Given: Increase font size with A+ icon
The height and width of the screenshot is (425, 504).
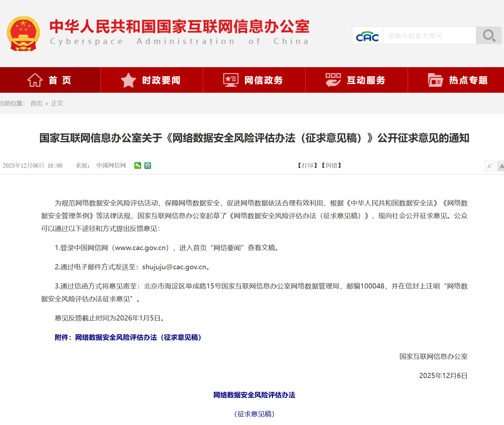Looking at the screenshot, I should (501, 166).
